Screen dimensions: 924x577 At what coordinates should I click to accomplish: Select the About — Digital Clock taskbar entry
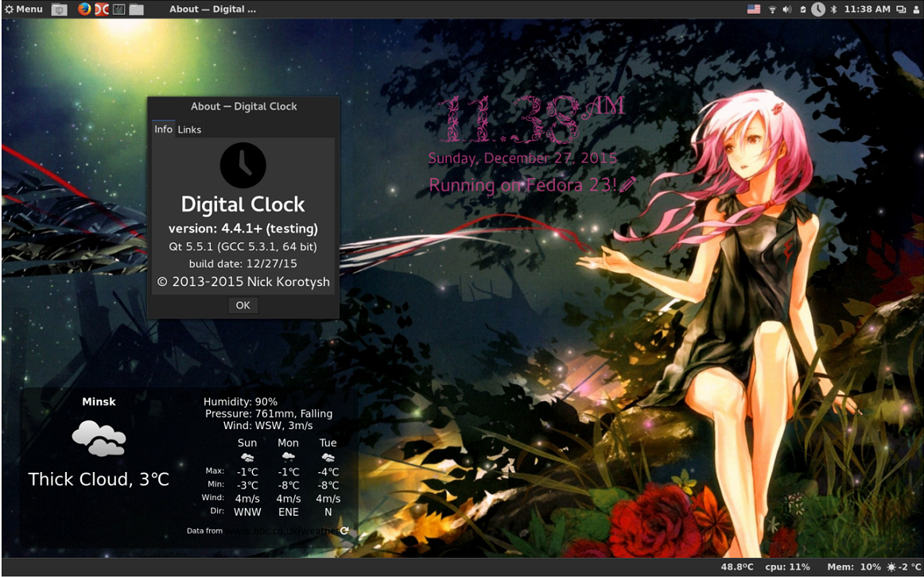coord(212,10)
